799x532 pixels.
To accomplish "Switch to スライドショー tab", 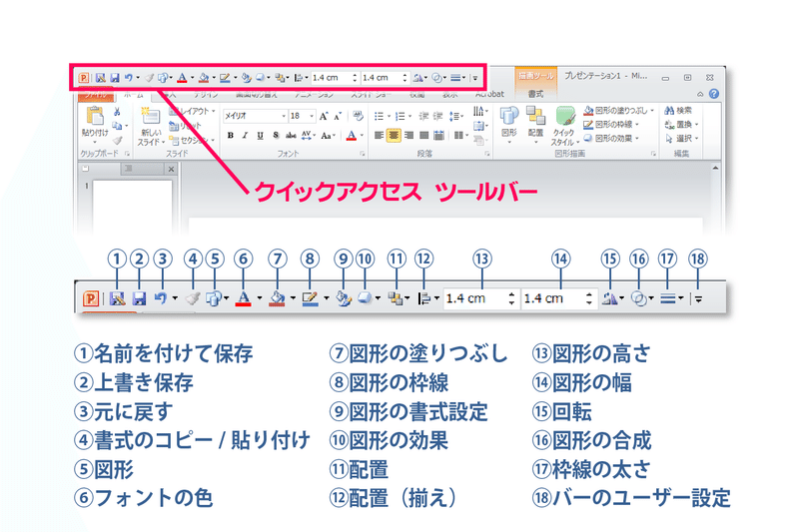I will [x=371, y=95].
